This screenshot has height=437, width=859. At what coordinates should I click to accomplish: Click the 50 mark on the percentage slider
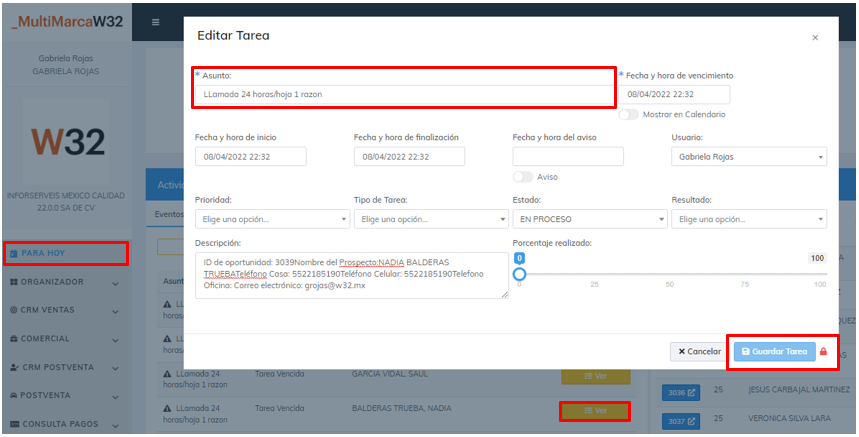[x=669, y=285]
